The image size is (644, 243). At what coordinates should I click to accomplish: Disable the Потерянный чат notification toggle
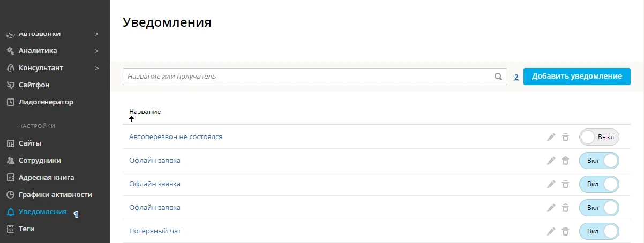tap(599, 231)
